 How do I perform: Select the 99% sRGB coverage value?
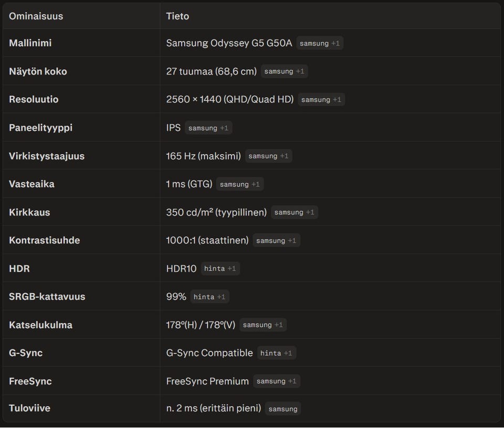176,297
